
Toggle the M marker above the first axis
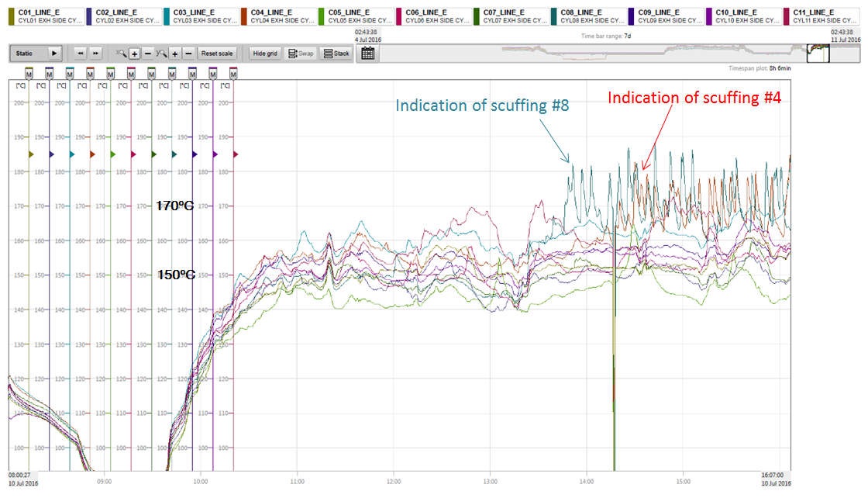point(27,74)
